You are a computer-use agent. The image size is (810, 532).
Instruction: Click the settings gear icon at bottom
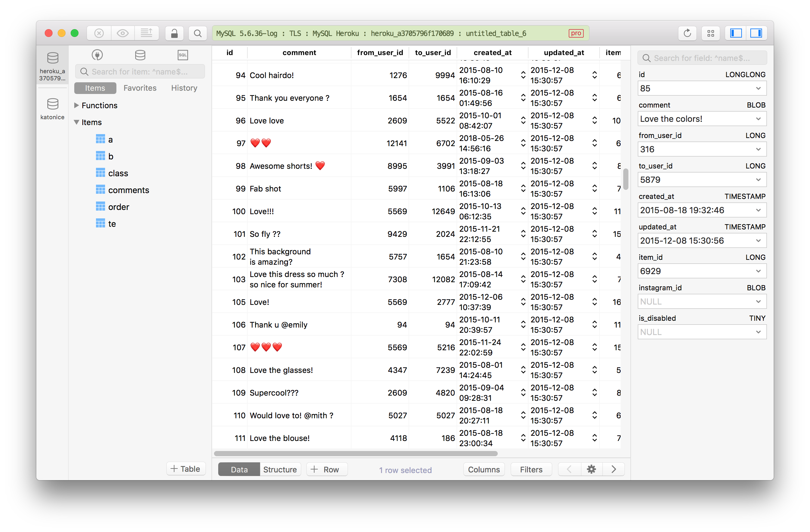592,469
